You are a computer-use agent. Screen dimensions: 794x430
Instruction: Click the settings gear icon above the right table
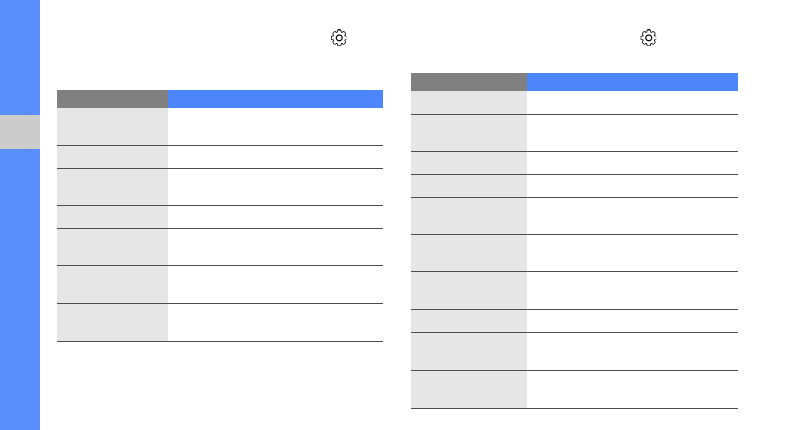coord(649,38)
